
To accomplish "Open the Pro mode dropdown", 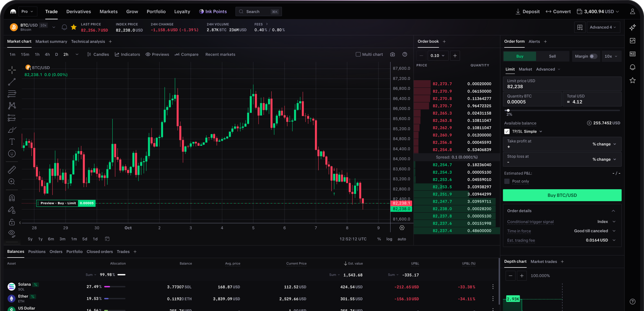I will tap(28, 12).
